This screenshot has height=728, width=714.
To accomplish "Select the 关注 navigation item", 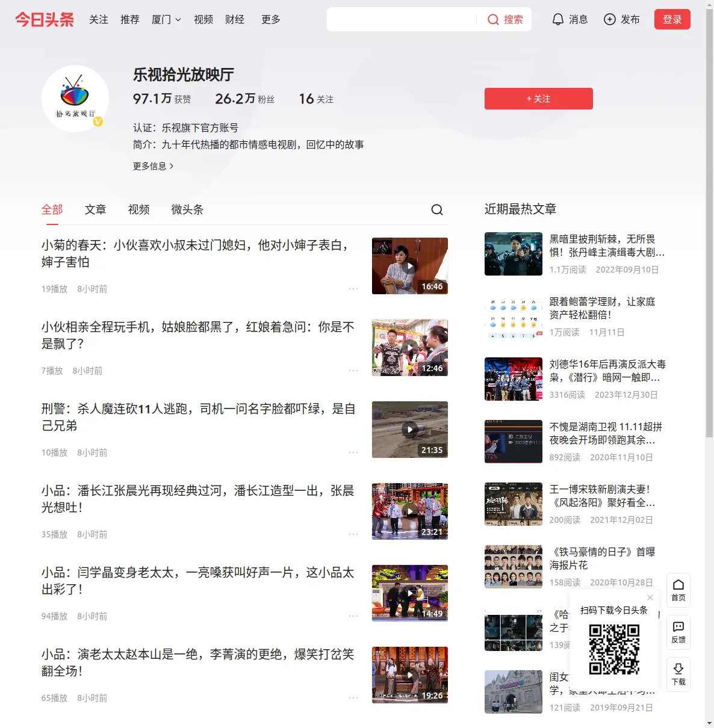I will tap(99, 19).
